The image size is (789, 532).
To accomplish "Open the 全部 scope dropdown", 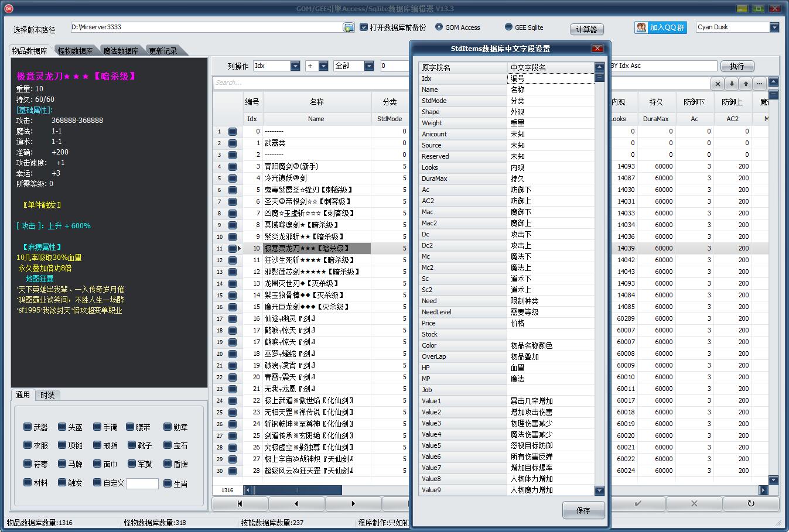I will point(369,66).
